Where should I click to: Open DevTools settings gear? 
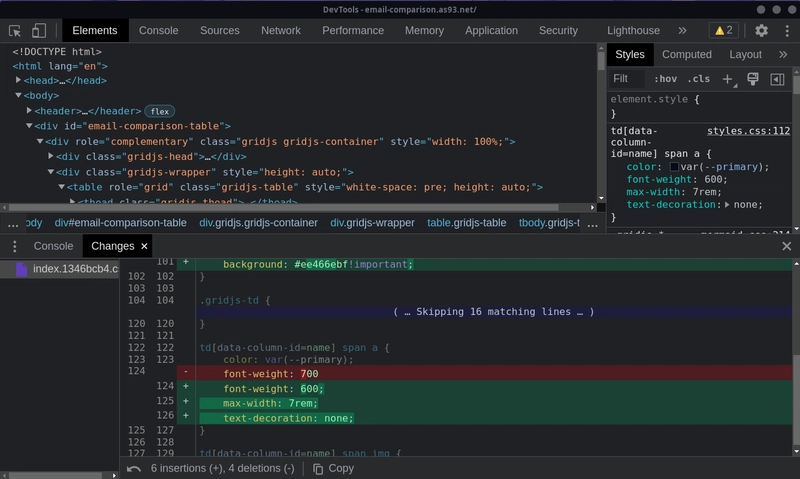(761, 31)
